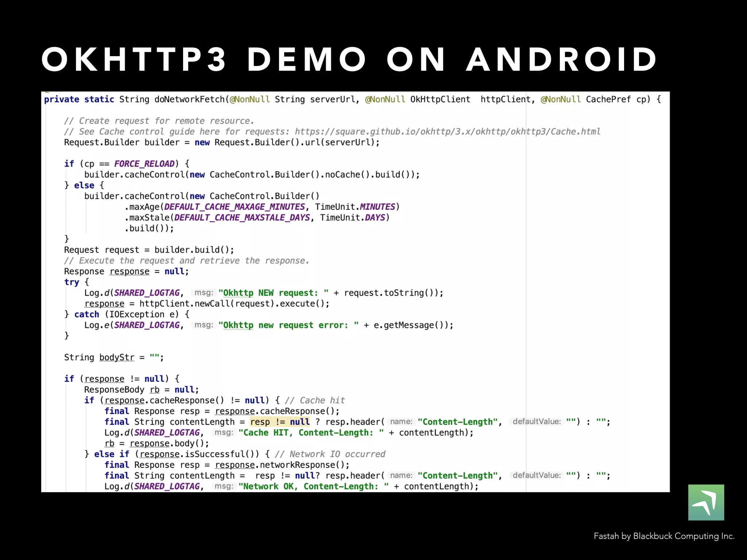Viewport: 747px width, 560px height.
Task: Click the DEFAULT_CACHE_MAXAGE_MINUTES constant
Action: tap(234, 207)
